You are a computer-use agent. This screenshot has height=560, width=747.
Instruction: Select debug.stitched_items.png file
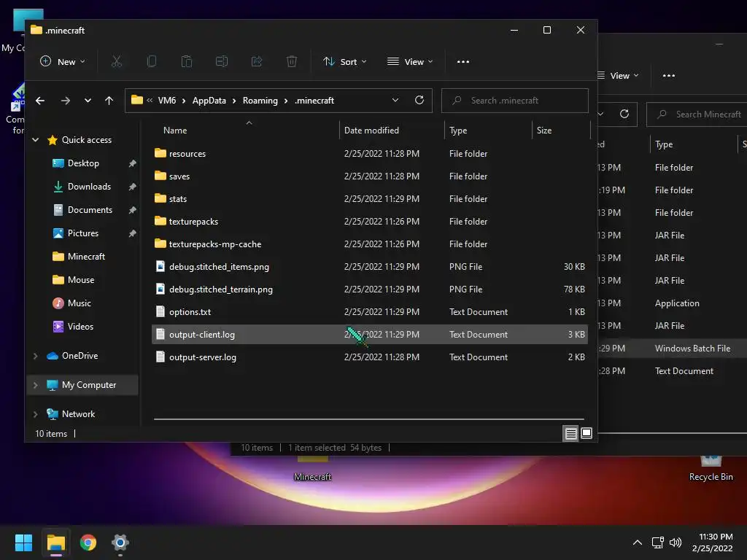pos(370,267)
